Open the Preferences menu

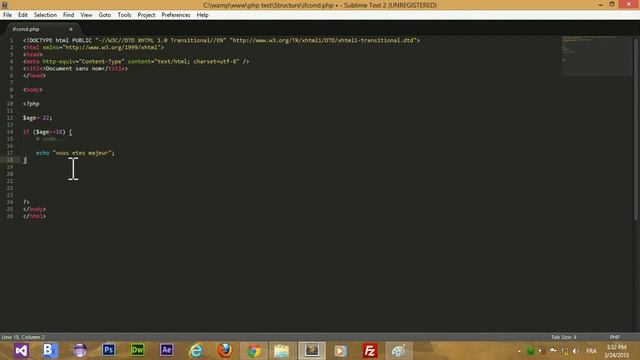(176, 15)
